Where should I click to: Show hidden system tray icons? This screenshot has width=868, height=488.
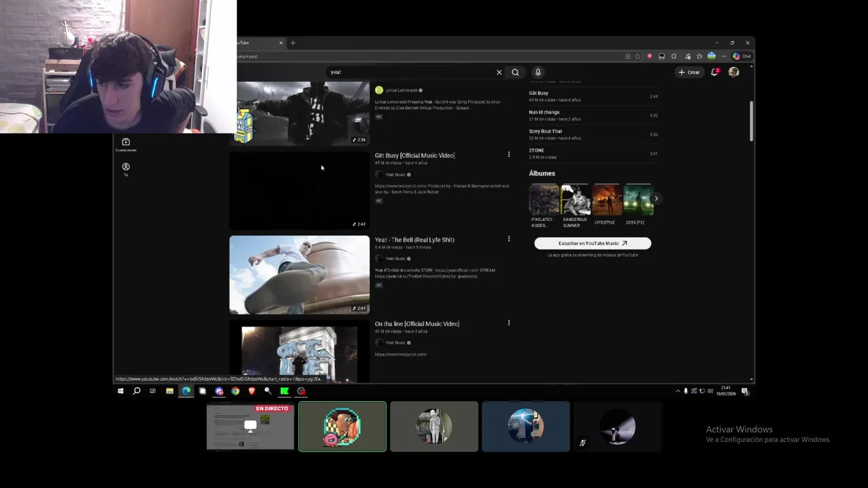[677, 391]
